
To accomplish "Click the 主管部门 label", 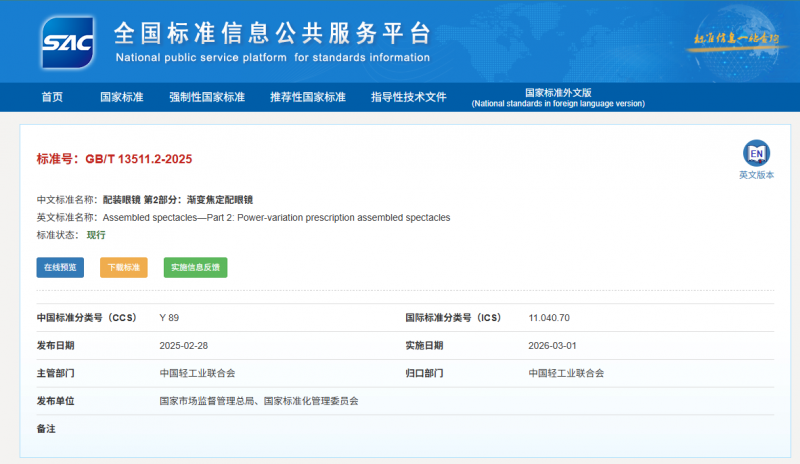I will 55,373.
